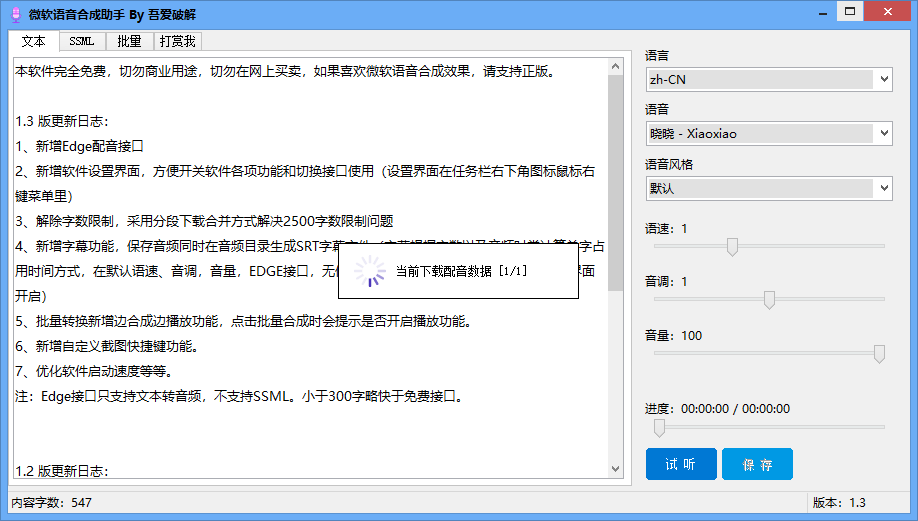Click the line 1、新增Edge配音接口
The width and height of the screenshot is (918, 521).
coord(80,146)
